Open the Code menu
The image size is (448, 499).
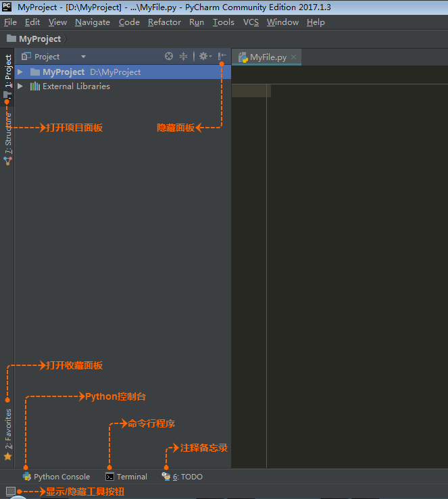coord(129,22)
